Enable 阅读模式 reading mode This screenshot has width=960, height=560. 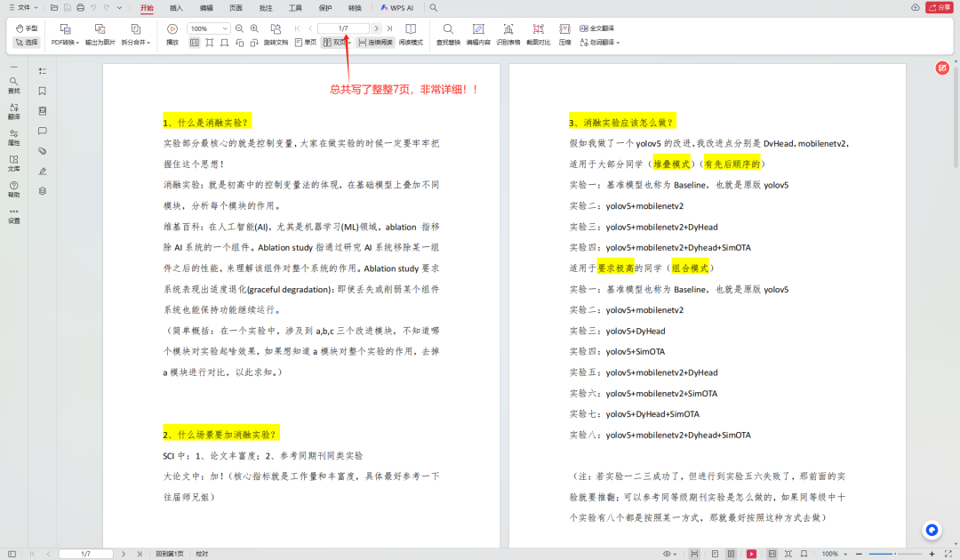pyautogui.click(x=411, y=35)
